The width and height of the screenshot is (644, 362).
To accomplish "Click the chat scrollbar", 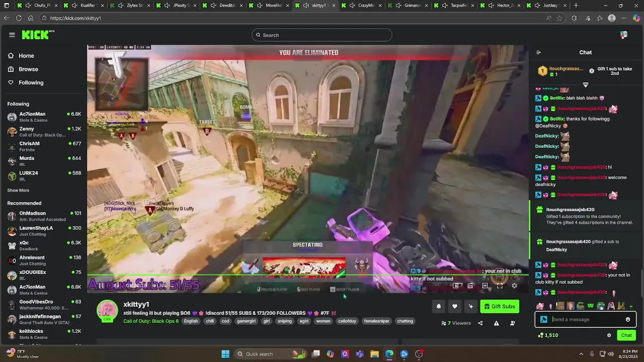I will (x=641, y=284).
